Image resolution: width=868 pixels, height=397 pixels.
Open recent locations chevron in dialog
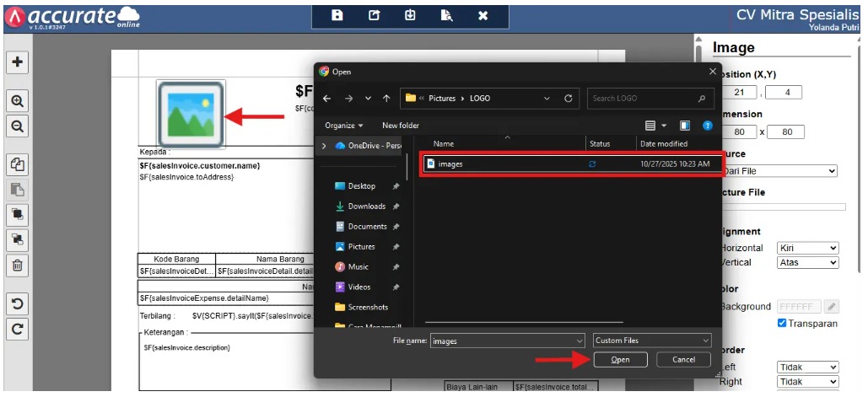368,99
